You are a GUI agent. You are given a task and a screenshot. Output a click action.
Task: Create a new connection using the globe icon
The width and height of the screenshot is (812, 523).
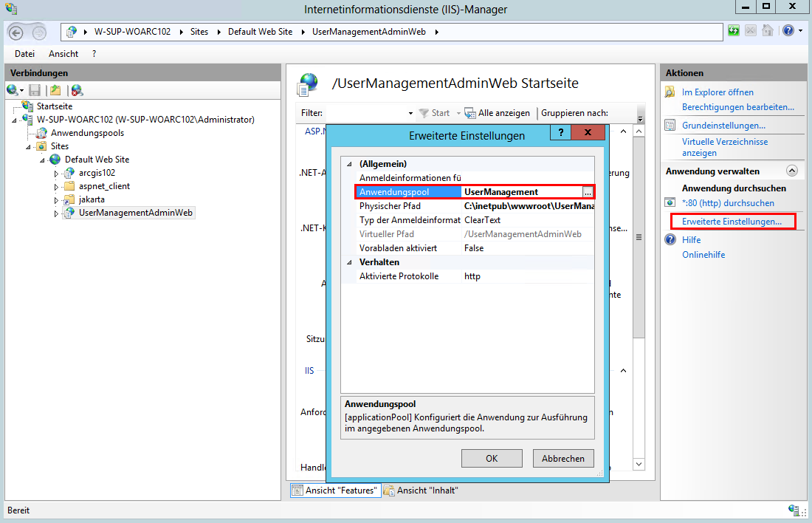pyautogui.click(x=11, y=89)
